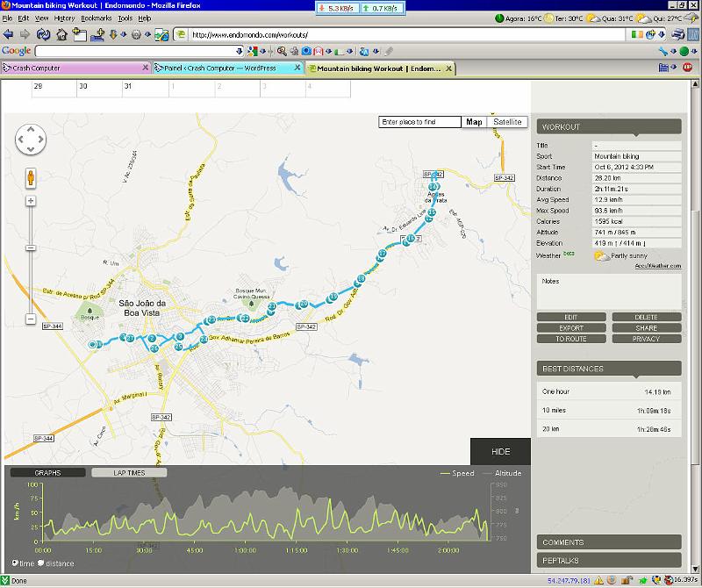702x588 pixels.
Task: Zoom out the map with minus button
Action: [x=31, y=319]
